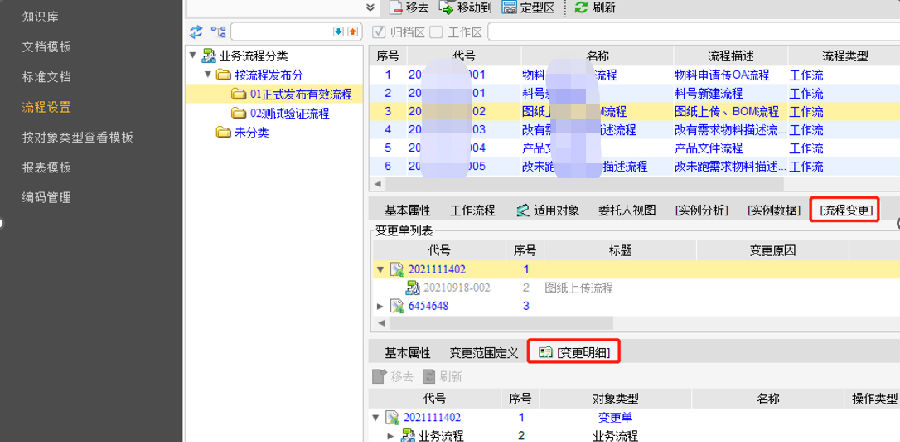Collapse the 按流程发布分 folder node
The width and height of the screenshot is (900, 442).
(208, 75)
